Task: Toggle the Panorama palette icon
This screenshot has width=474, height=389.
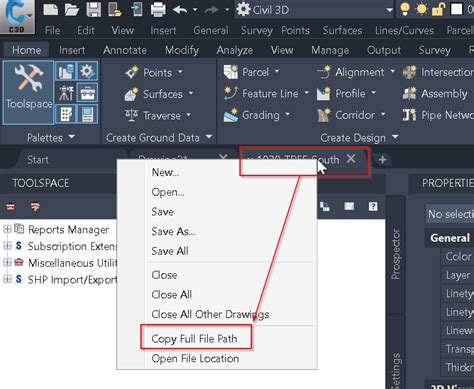Action: tap(66, 114)
